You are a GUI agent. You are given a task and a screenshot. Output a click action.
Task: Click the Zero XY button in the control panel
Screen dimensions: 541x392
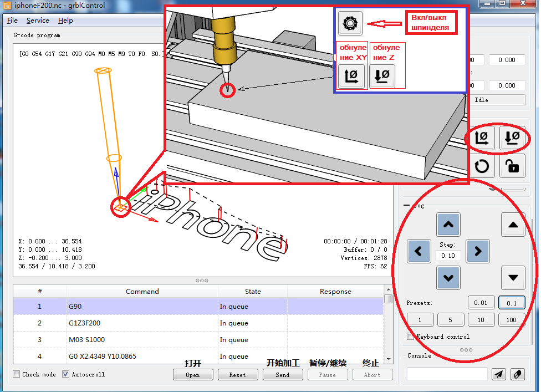click(x=481, y=138)
